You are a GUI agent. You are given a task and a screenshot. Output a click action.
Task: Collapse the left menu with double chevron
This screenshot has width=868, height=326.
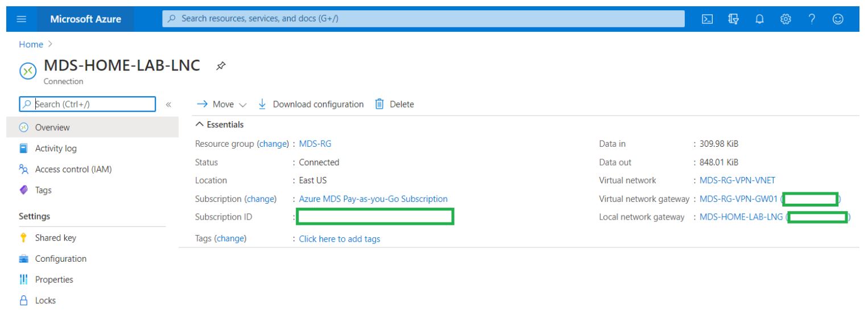pyautogui.click(x=168, y=104)
